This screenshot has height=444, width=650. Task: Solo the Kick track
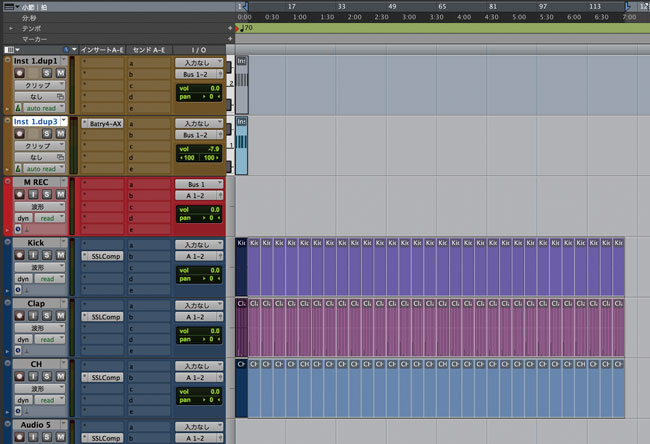click(47, 255)
